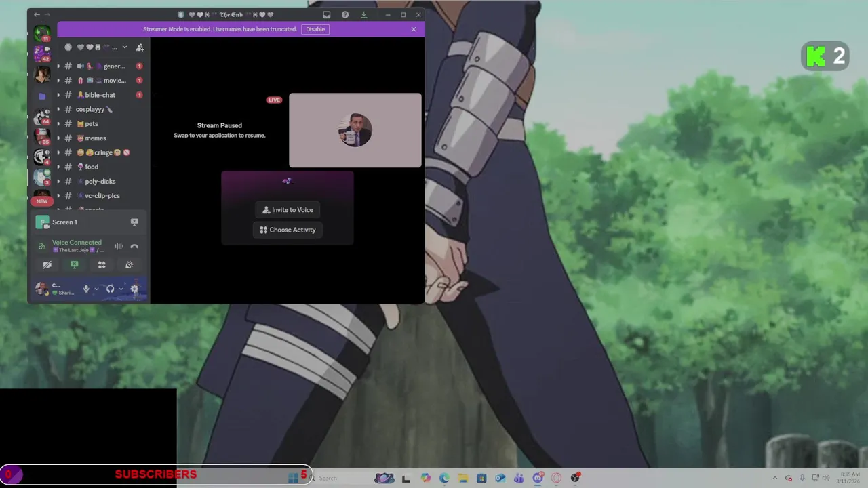Open the green server with 11 badge
The height and width of the screenshot is (488, 868).
point(42,33)
